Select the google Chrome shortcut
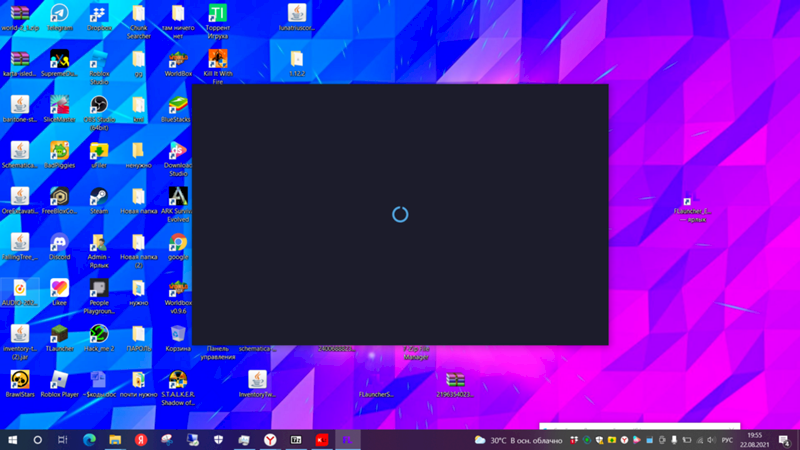Screen dimensions: 800x450 178,243
